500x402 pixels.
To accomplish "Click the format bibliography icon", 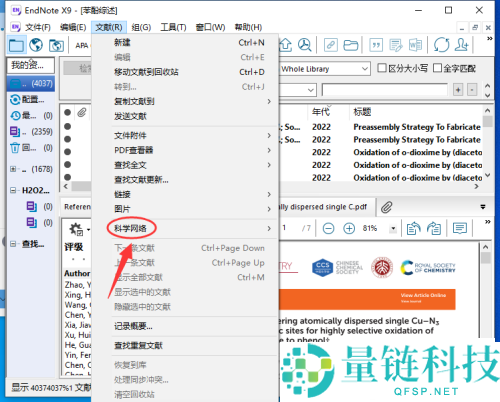I will (396, 45).
